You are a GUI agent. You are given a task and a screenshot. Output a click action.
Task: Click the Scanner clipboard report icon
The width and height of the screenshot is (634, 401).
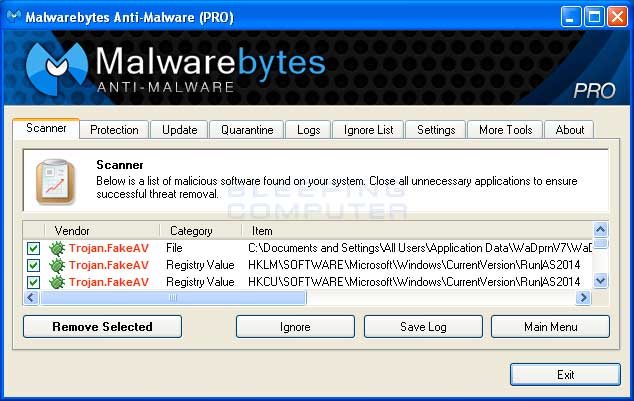[x=55, y=181]
